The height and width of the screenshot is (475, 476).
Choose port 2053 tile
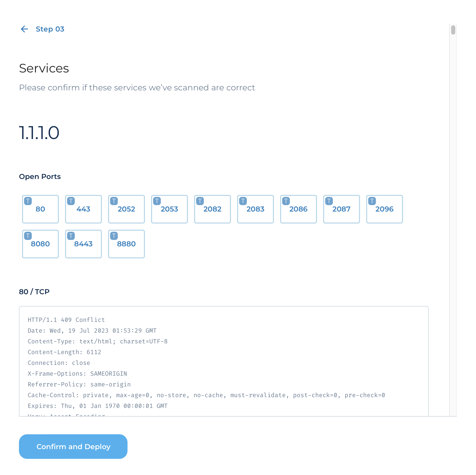[x=170, y=209]
